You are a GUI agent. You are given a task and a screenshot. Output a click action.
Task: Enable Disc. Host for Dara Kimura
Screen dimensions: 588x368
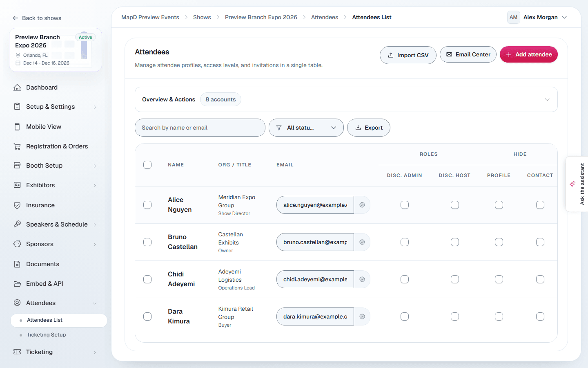pos(455,316)
